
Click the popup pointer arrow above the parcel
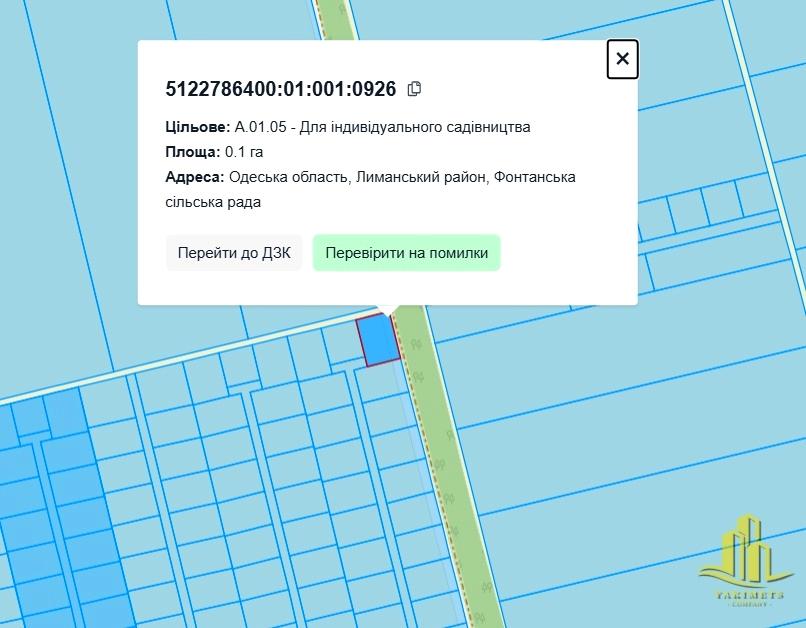tap(387, 309)
